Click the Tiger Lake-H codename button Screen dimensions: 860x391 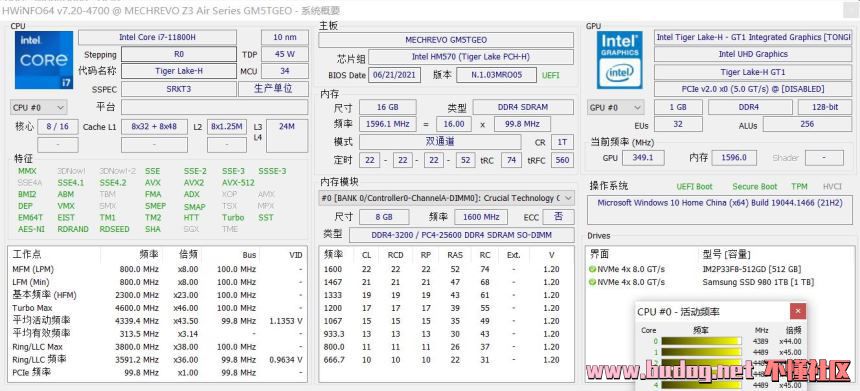tap(179, 71)
